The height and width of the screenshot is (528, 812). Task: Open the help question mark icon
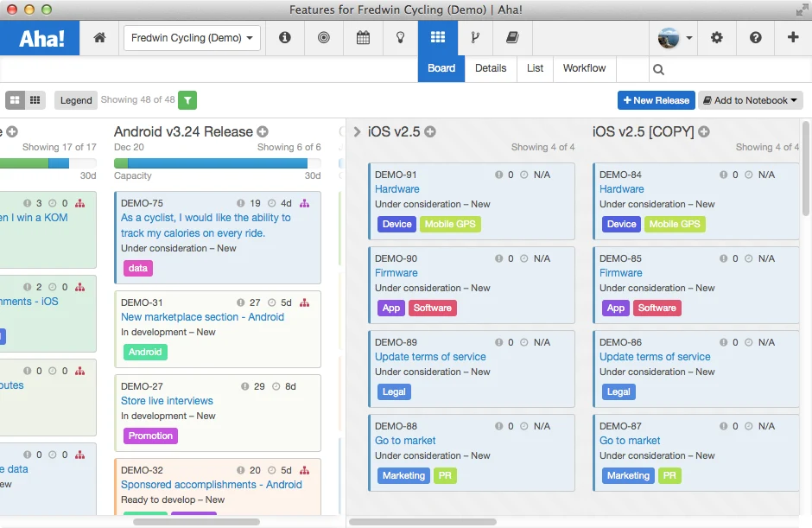756,37
